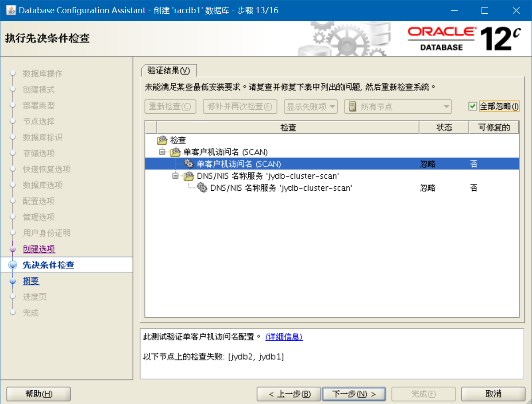Screen dimensions: 532x404
Task: Open help with '帮助' button
Action: 39,394
